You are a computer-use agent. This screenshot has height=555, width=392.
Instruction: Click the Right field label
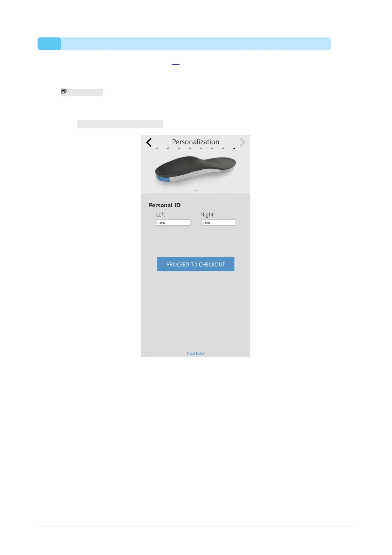(x=208, y=215)
